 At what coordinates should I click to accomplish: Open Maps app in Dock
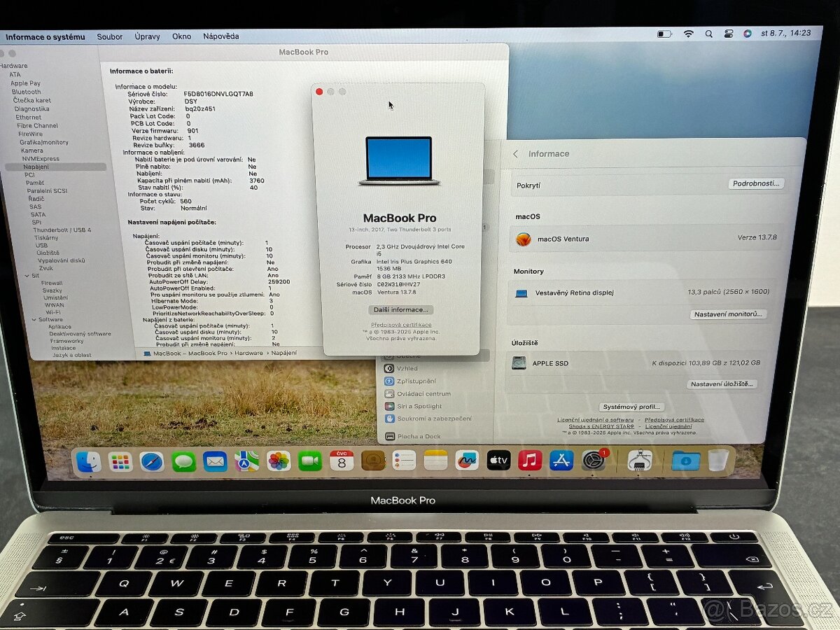pos(246,461)
